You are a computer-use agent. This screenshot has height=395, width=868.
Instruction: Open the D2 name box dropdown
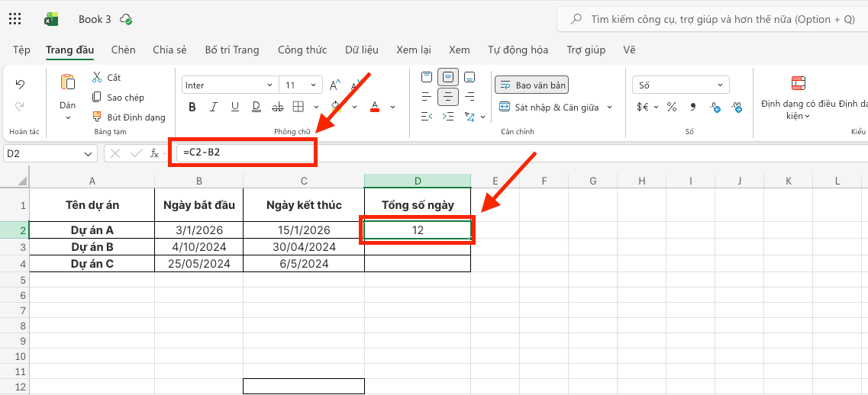(88, 154)
